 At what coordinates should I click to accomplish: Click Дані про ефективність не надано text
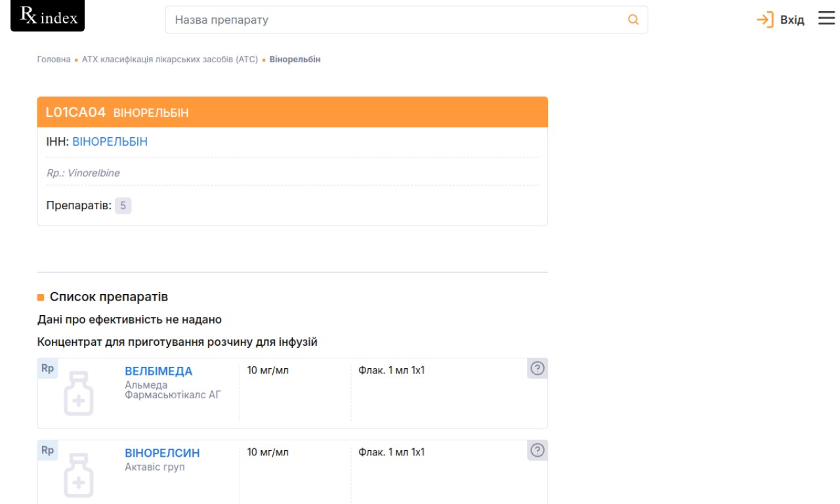(129, 320)
